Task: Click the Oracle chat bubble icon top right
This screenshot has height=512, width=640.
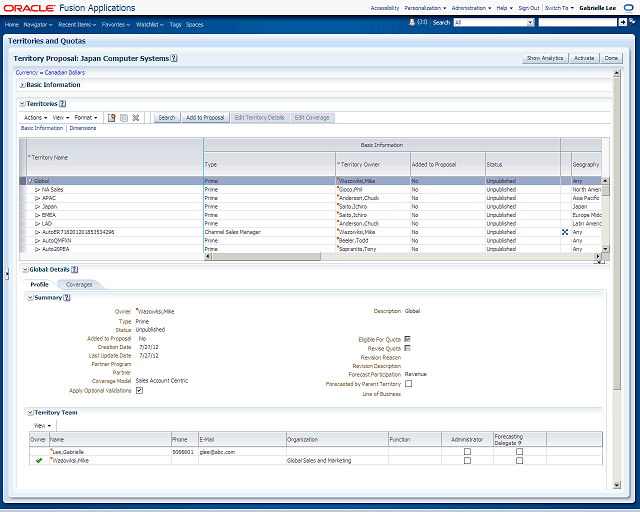Action: point(629,8)
